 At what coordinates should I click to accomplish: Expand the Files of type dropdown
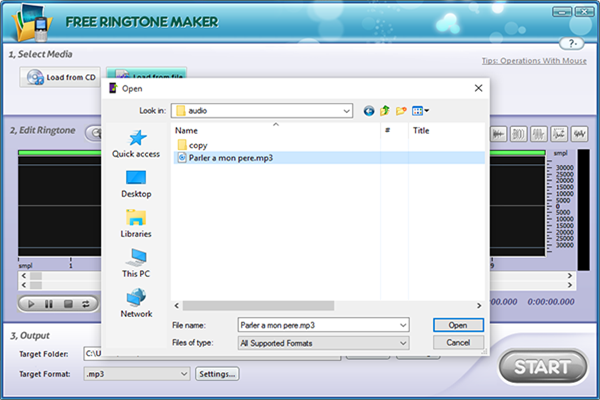(x=402, y=343)
